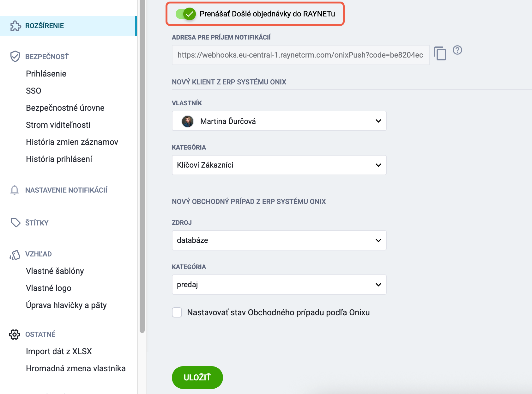Expand the predaj category dropdown
The height and width of the screenshot is (394, 532).
coord(279,285)
